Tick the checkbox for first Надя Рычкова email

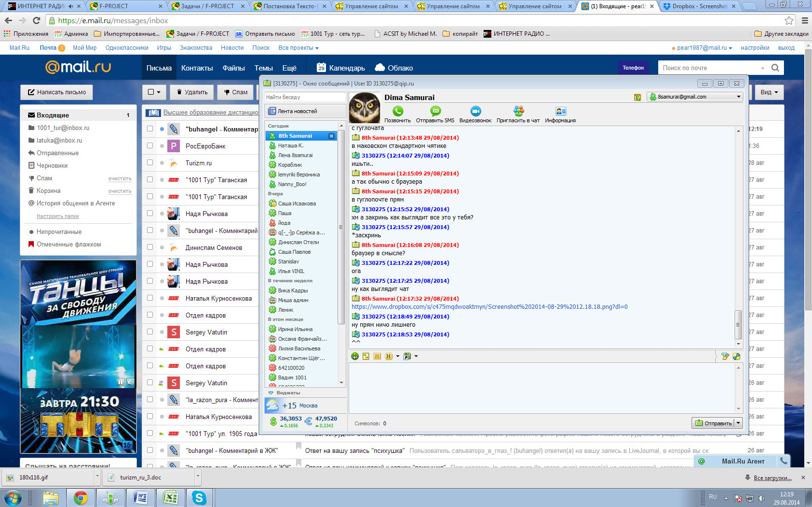(x=150, y=214)
